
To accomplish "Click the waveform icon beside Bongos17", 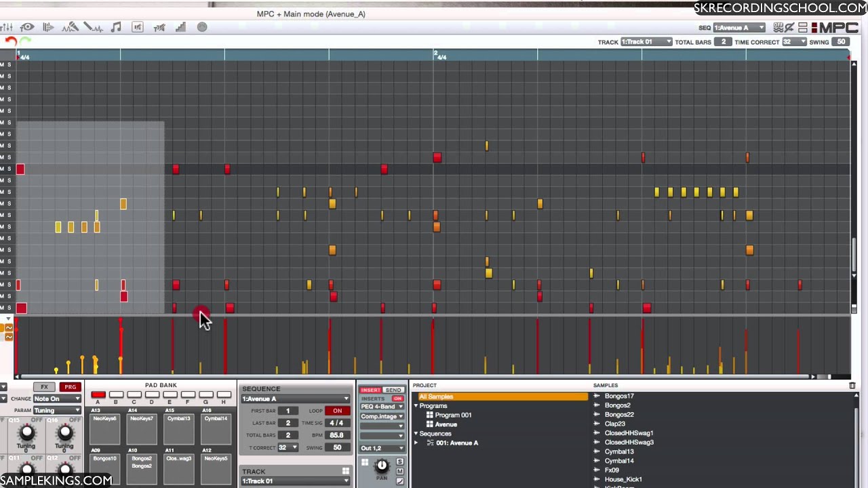I will 597,396.
